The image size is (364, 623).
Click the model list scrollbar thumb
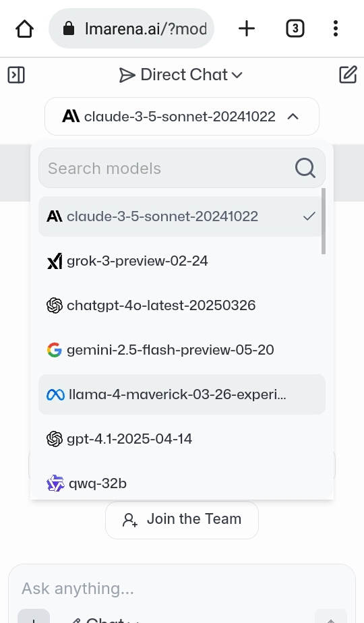pyautogui.click(x=324, y=221)
